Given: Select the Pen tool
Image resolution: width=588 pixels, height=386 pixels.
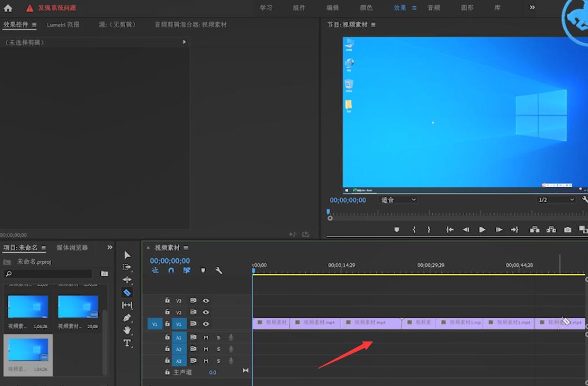Looking at the screenshot, I should [127, 318].
